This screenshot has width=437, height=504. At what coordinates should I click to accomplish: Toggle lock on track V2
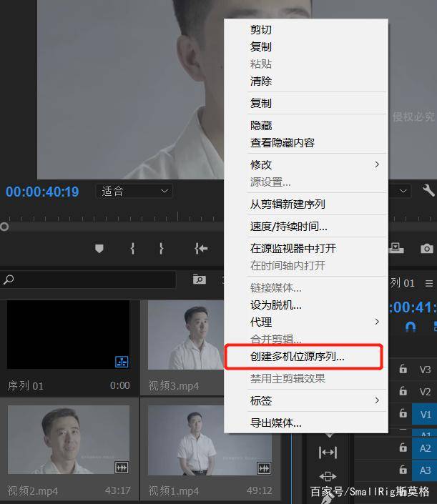[403, 391]
